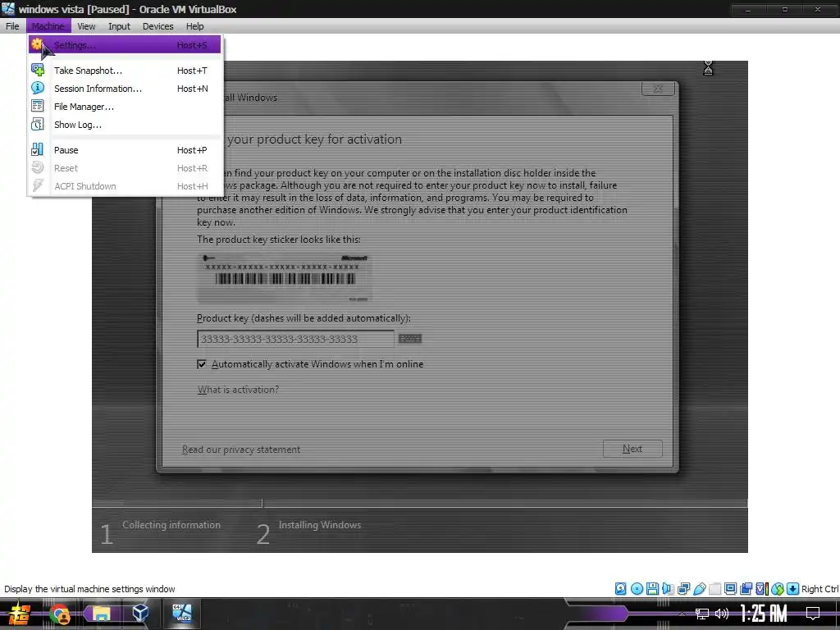This screenshot has height=630, width=840.
Task: Show hidden system tray icons
Action: click(x=682, y=614)
